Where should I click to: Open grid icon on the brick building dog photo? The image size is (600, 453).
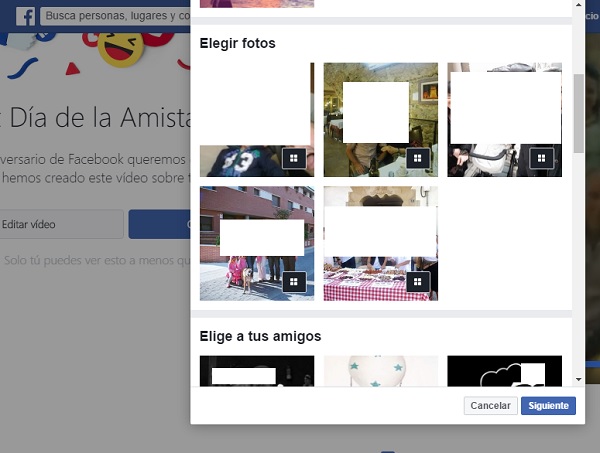click(x=294, y=282)
